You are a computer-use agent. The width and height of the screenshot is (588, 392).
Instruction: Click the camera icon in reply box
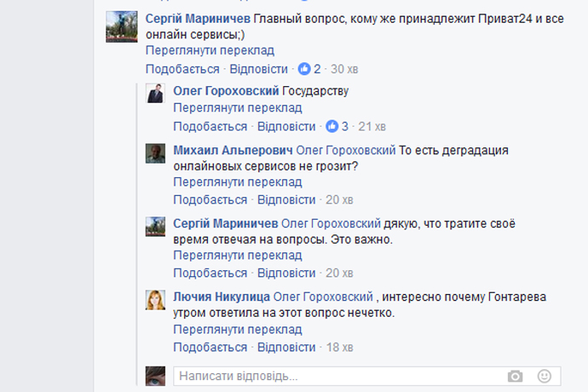coord(515,376)
